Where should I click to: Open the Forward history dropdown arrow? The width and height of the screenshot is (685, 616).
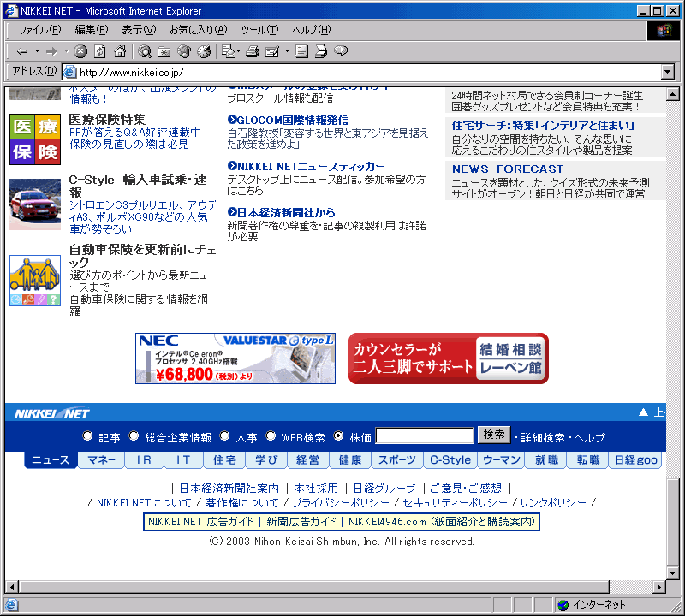click(x=67, y=51)
